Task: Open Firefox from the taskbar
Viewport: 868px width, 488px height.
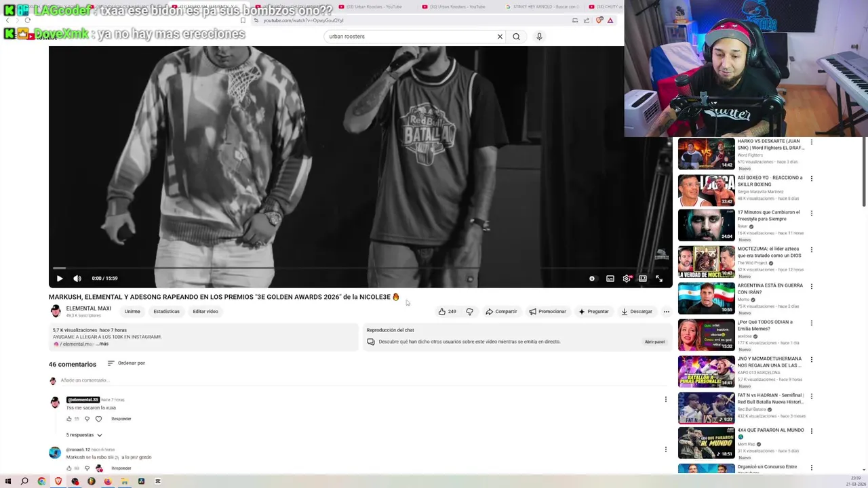Action: point(108,481)
